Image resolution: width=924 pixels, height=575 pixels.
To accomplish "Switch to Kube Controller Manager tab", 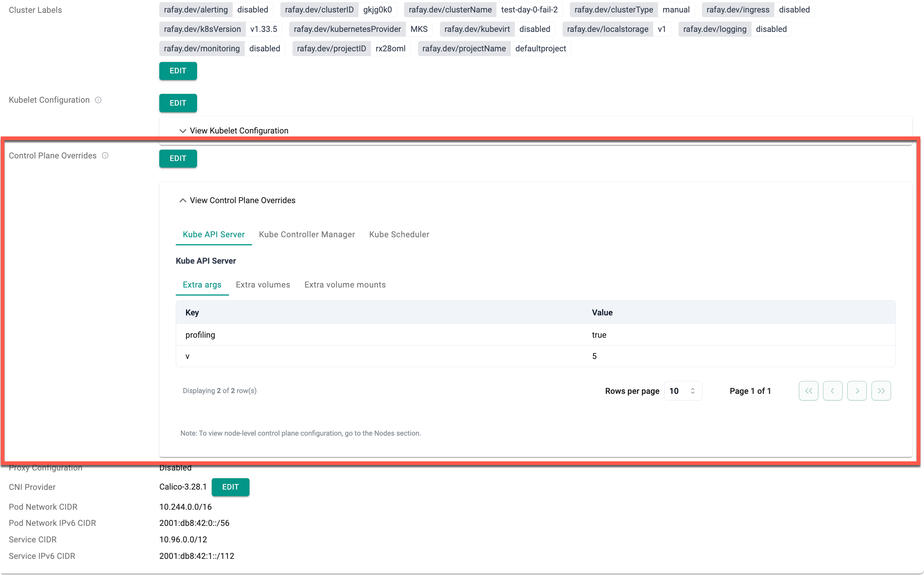I will [x=307, y=234].
